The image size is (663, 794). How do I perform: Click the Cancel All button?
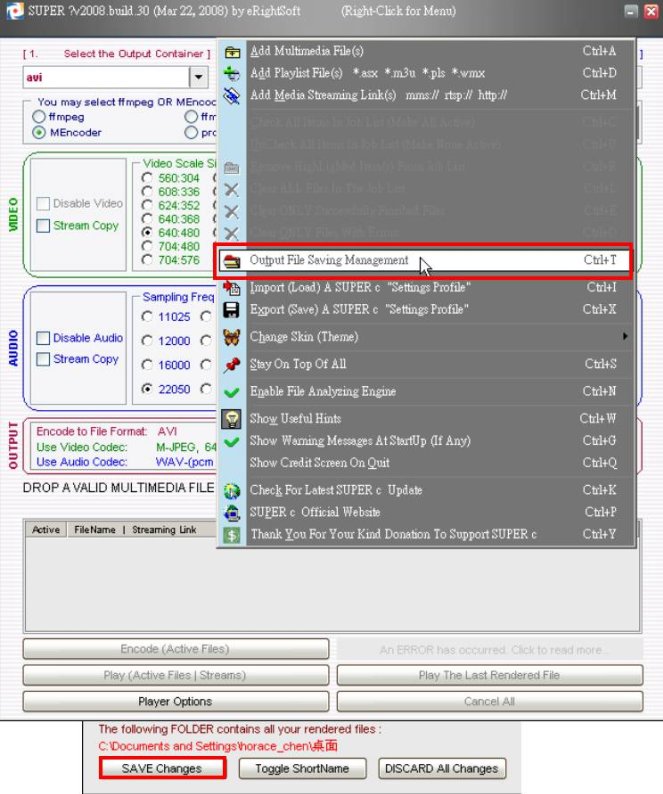point(490,701)
